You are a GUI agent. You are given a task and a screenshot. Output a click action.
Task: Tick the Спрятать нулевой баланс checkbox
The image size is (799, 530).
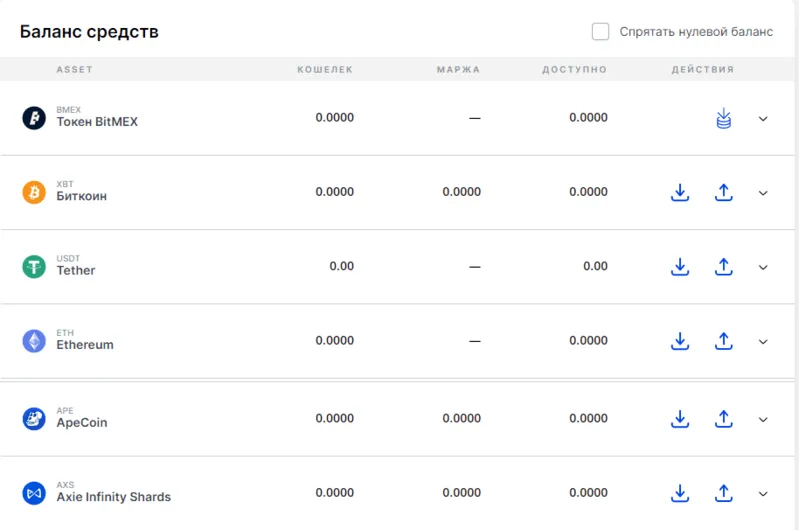click(x=600, y=32)
